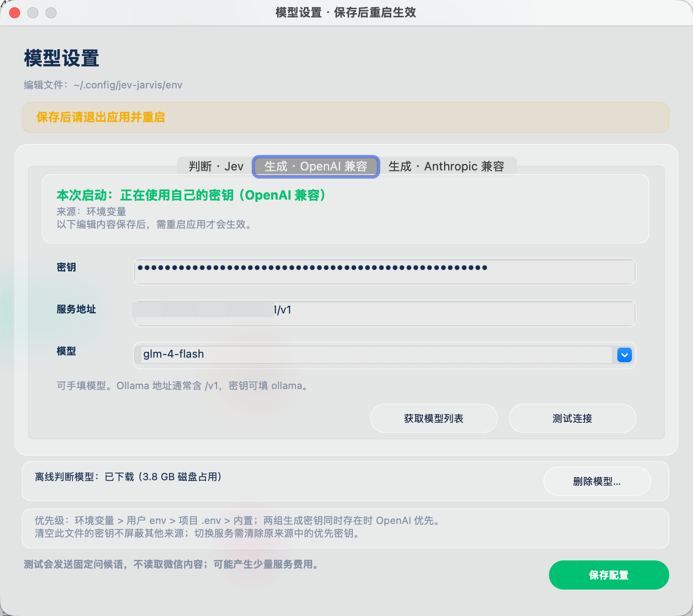Click the 本次启动 status headline
Image resolution: width=693 pixels, height=616 pixels.
coord(191,195)
